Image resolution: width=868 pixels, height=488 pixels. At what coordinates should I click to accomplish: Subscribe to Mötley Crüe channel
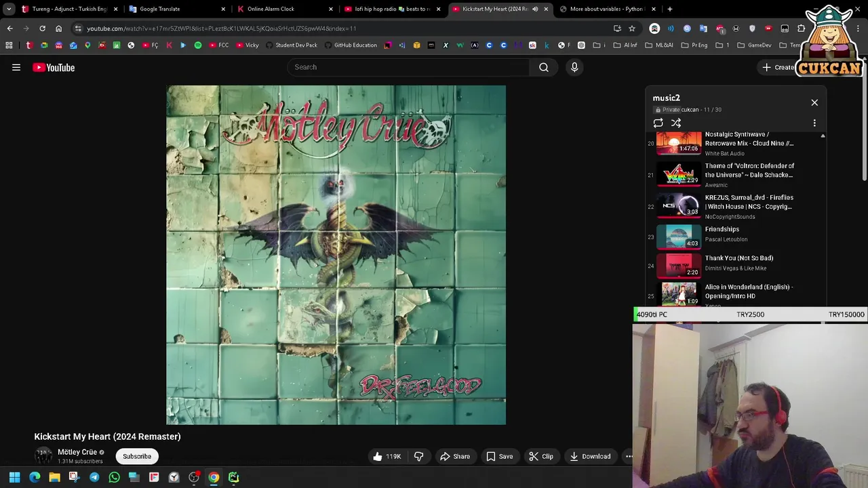[137, 456]
